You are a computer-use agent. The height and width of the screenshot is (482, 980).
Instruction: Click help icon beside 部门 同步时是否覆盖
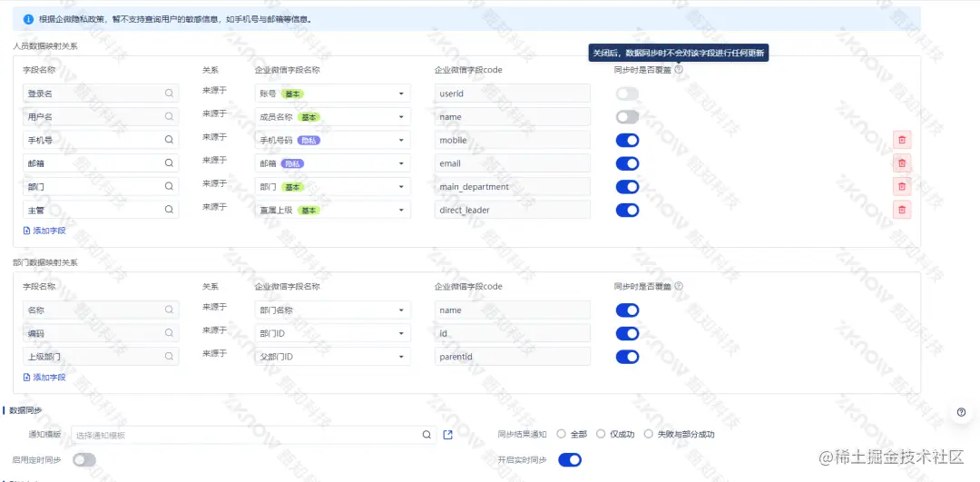pyautogui.click(x=679, y=286)
